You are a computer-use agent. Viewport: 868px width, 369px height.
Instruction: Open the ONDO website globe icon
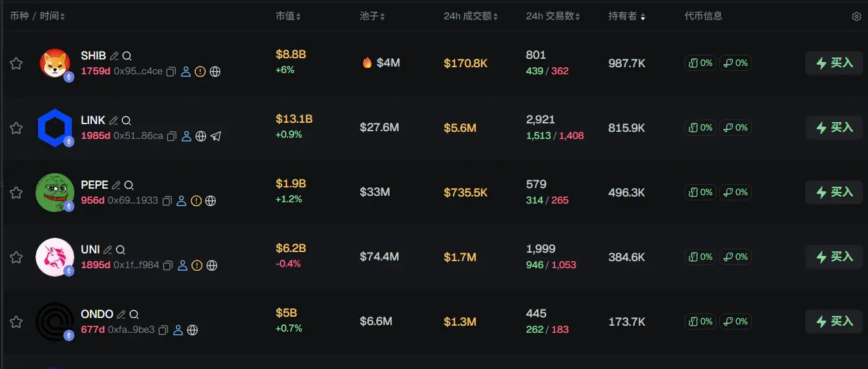(193, 330)
